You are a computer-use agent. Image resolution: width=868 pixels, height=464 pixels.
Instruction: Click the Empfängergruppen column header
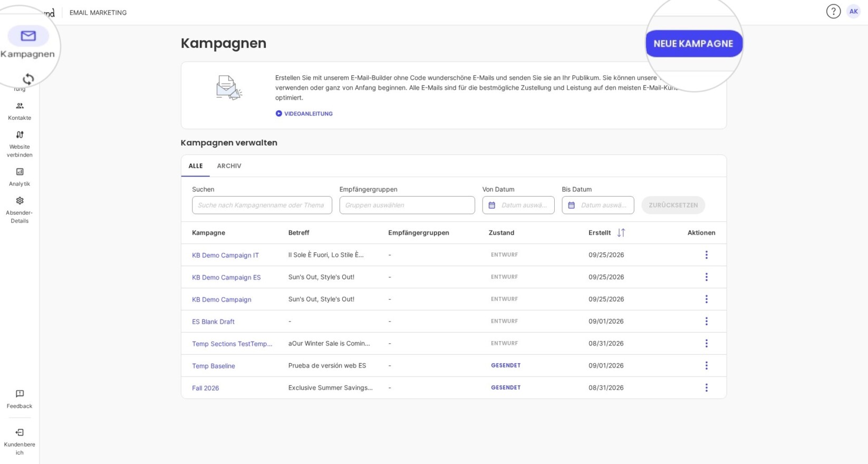coord(419,233)
